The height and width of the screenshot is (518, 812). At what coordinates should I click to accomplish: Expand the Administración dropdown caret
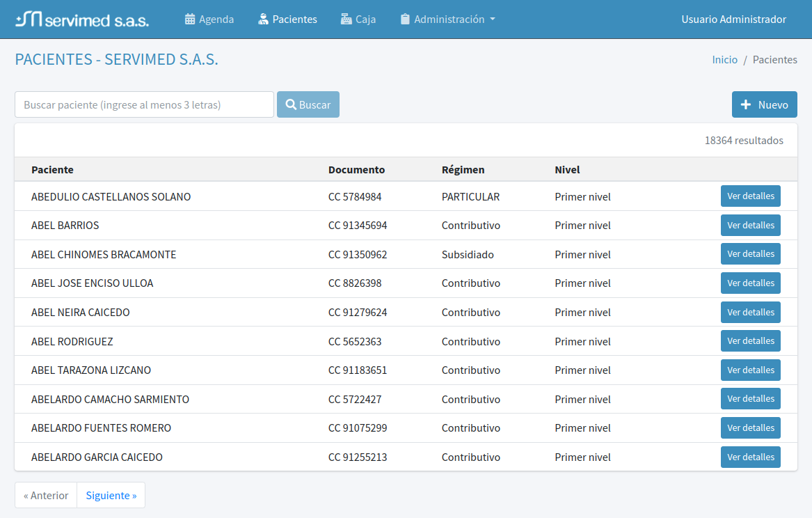(x=493, y=19)
